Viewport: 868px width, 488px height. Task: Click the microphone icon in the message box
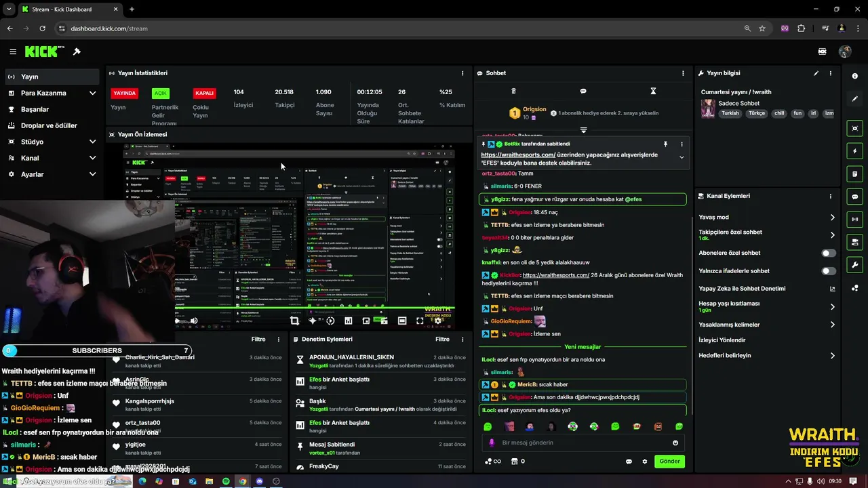click(x=492, y=443)
